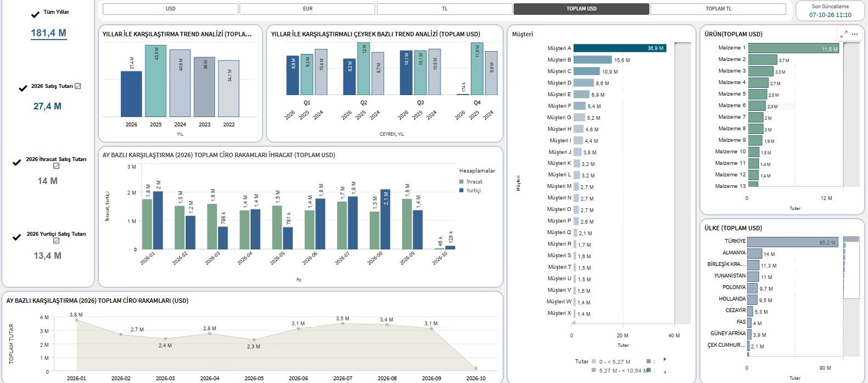Select the Malzeme 2 bar
The image size is (868, 383).
(763, 59)
